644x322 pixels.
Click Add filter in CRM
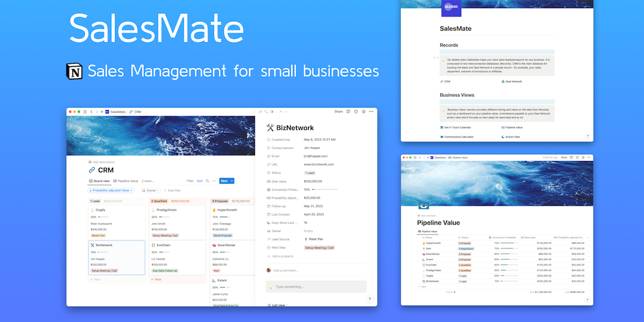tap(172, 191)
